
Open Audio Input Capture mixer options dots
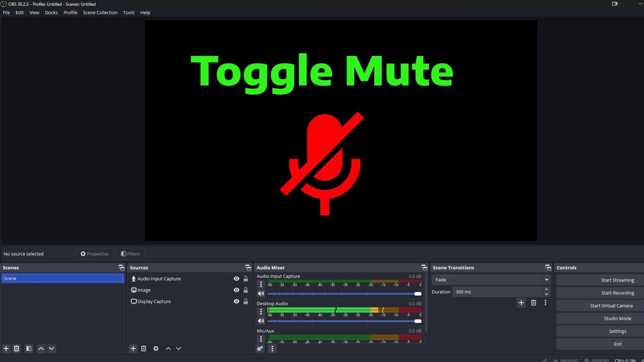(x=261, y=285)
